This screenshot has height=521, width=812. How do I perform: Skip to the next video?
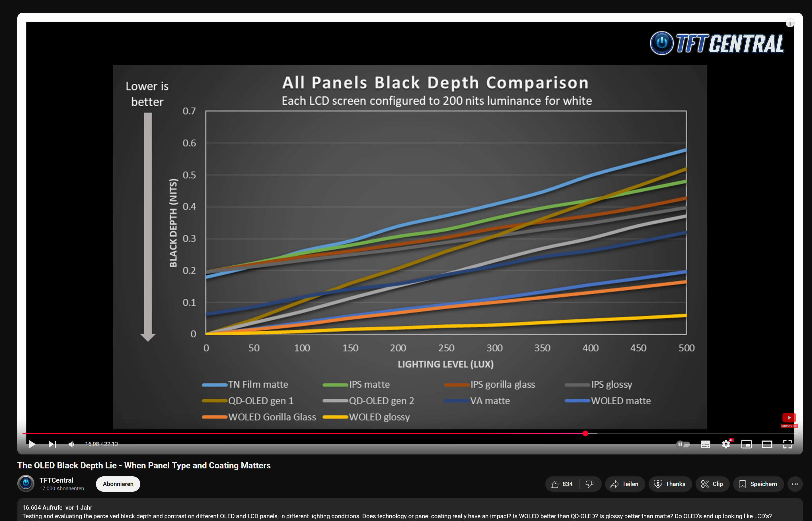[x=52, y=444]
